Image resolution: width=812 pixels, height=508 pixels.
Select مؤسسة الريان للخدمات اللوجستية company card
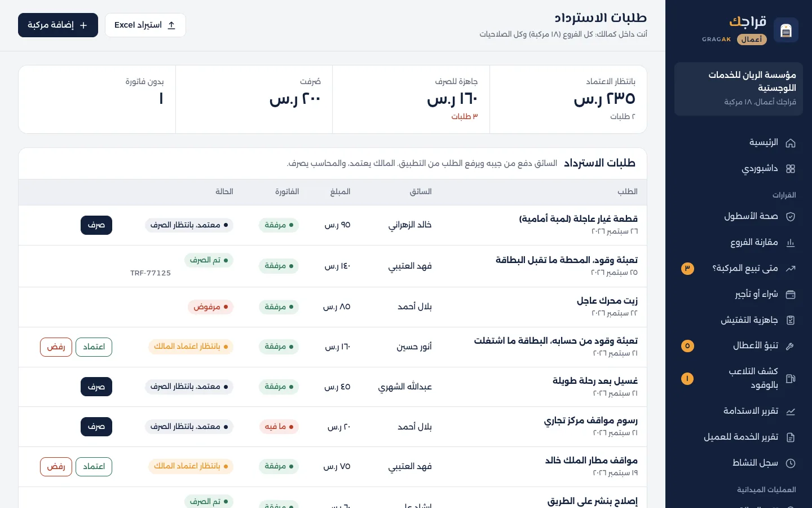pyautogui.click(x=739, y=89)
